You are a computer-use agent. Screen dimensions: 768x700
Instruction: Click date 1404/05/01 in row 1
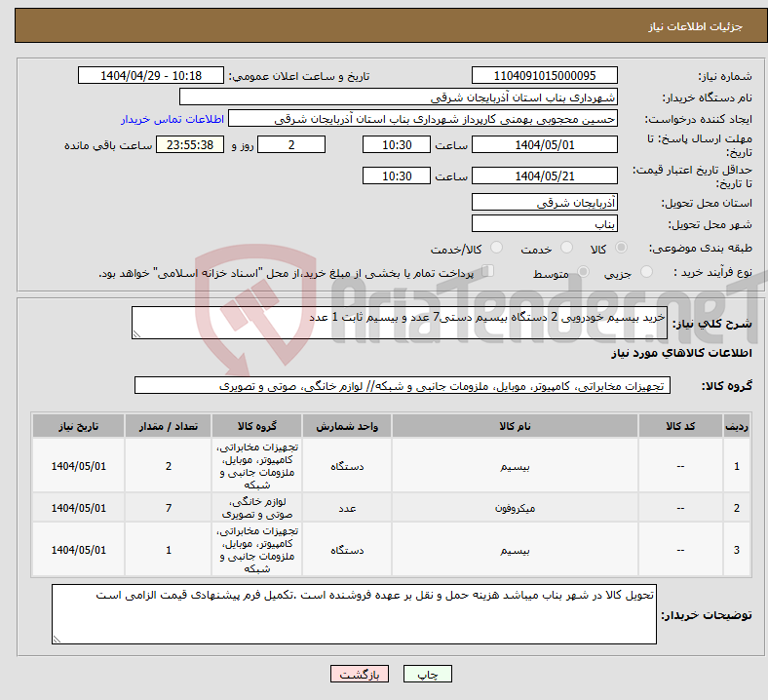[x=78, y=466]
